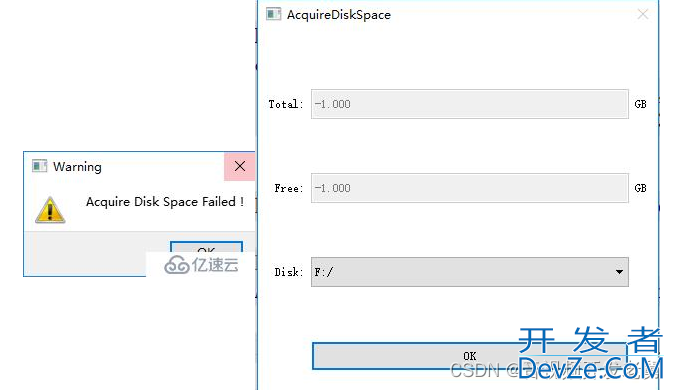Click the GB unit beside Free

tap(640, 188)
